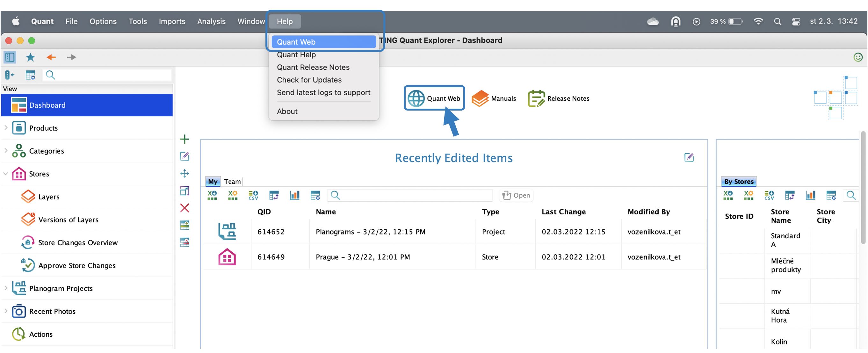Click the Categories icon in sidebar
868x353 pixels.
pos(18,151)
